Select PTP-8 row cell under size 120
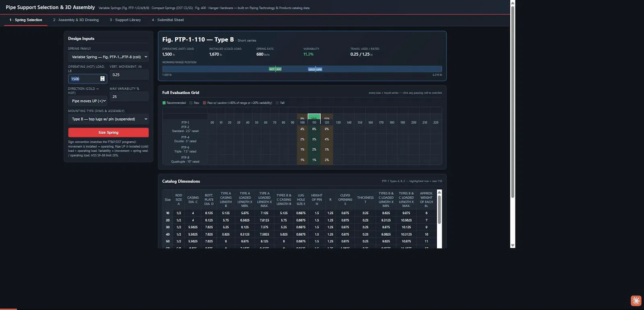The width and height of the screenshot is (644, 310). pos(327,160)
